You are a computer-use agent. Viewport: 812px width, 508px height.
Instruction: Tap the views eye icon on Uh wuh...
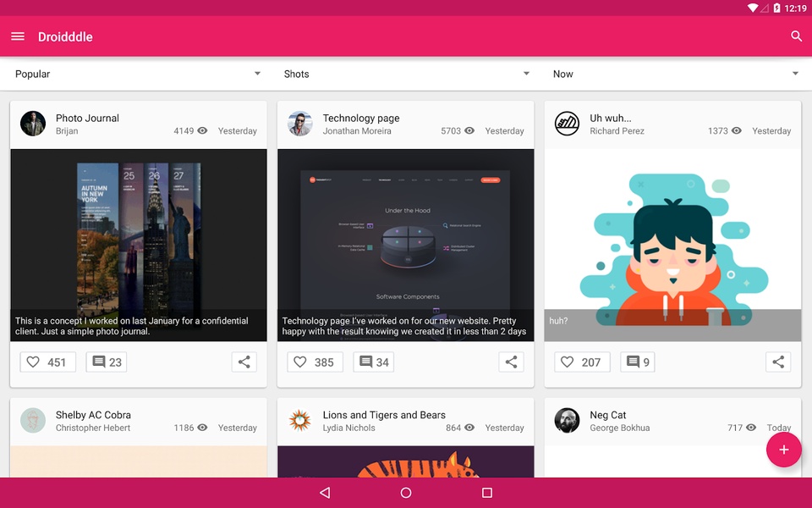pos(737,130)
